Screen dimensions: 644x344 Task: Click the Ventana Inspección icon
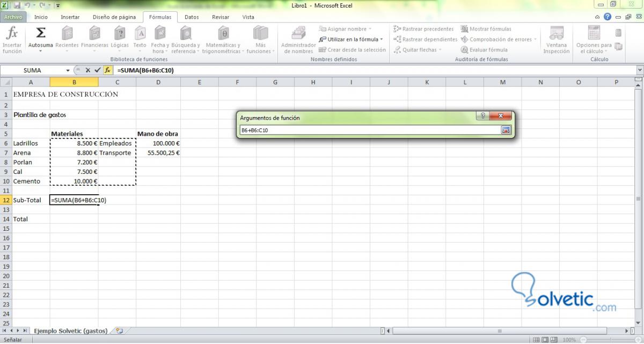click(557, 33)
